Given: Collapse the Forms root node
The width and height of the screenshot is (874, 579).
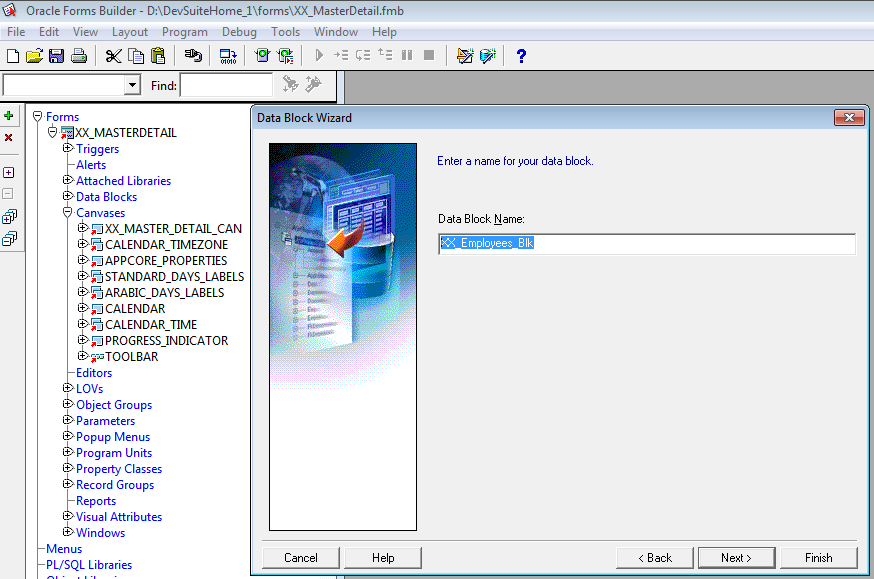Looking at the screenshot, I should point(37,116).
